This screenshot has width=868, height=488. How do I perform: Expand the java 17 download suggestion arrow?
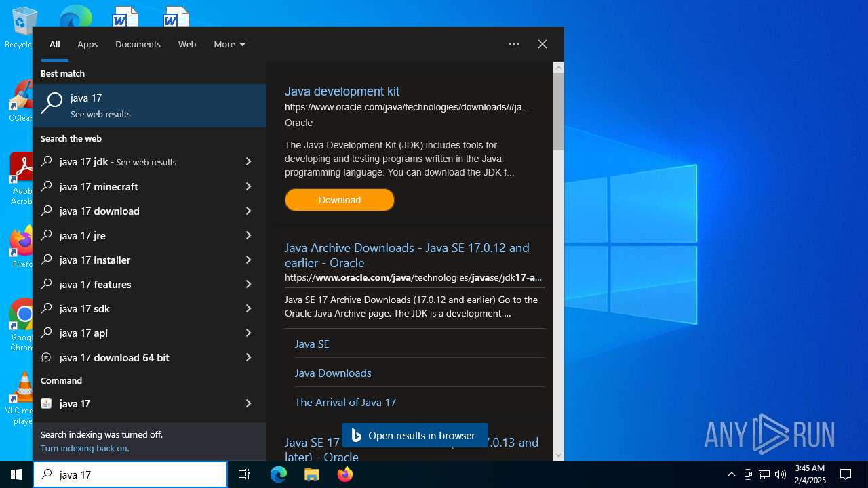point(248,211)
